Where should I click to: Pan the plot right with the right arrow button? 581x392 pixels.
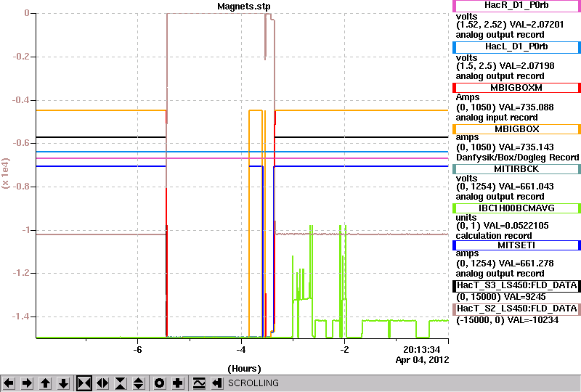tap(27, 383)
